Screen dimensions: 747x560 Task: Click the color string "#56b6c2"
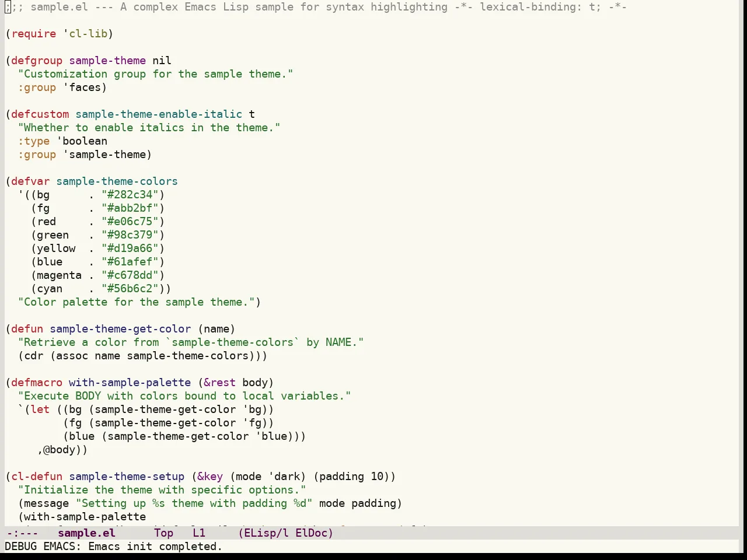pos(130,289)
